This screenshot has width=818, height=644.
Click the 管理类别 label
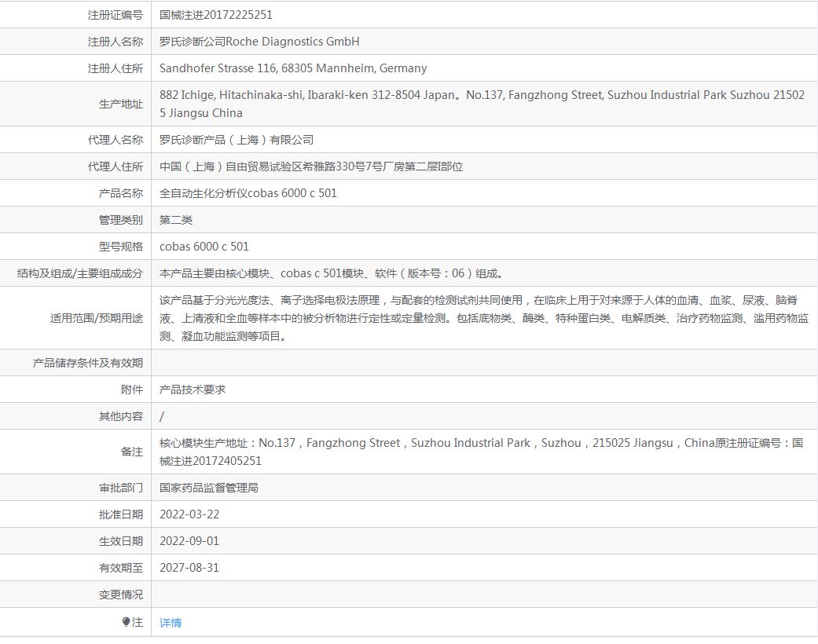pos(120,220)
